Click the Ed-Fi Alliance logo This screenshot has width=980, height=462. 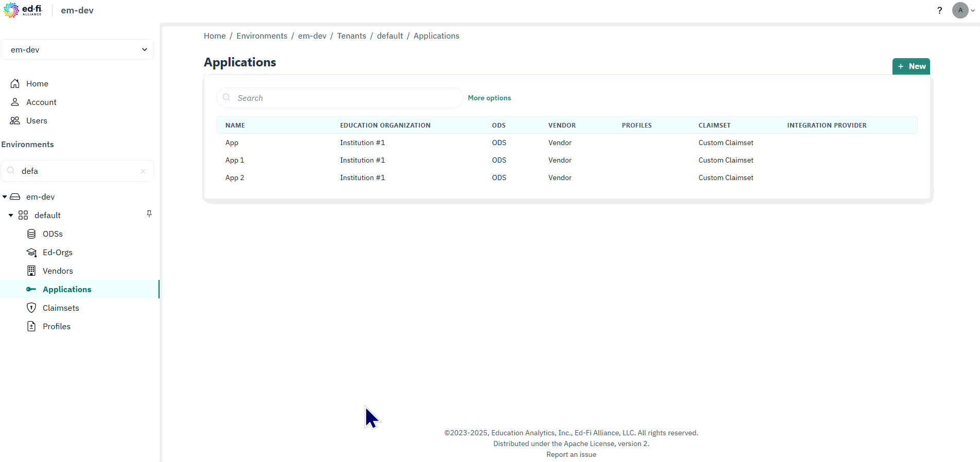pos(23,10)
